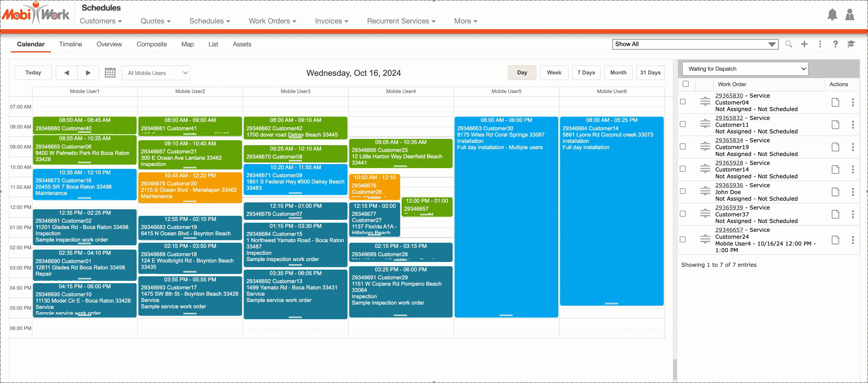Open work order link 29365928

click(x=729, y=163)
